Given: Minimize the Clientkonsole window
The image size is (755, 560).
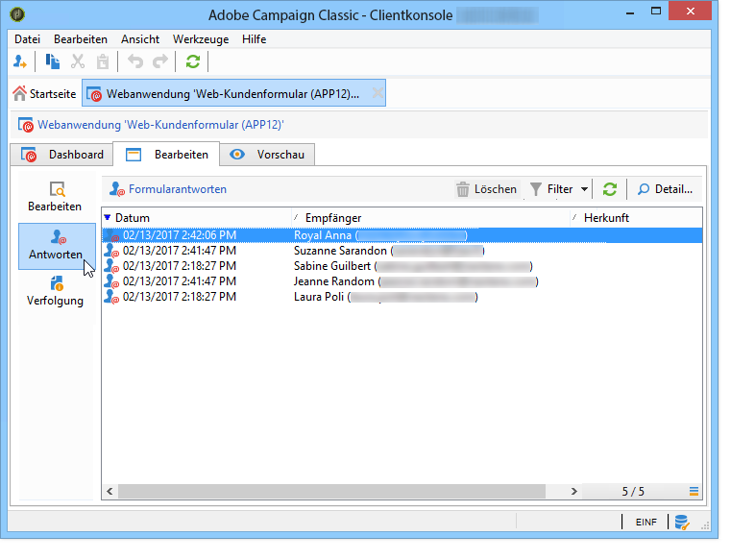Looking at the screenshot, I should [x=630, y=12].
